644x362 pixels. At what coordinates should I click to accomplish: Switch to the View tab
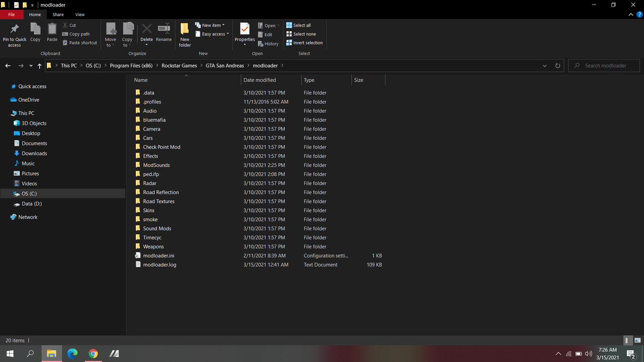point(80,15)
